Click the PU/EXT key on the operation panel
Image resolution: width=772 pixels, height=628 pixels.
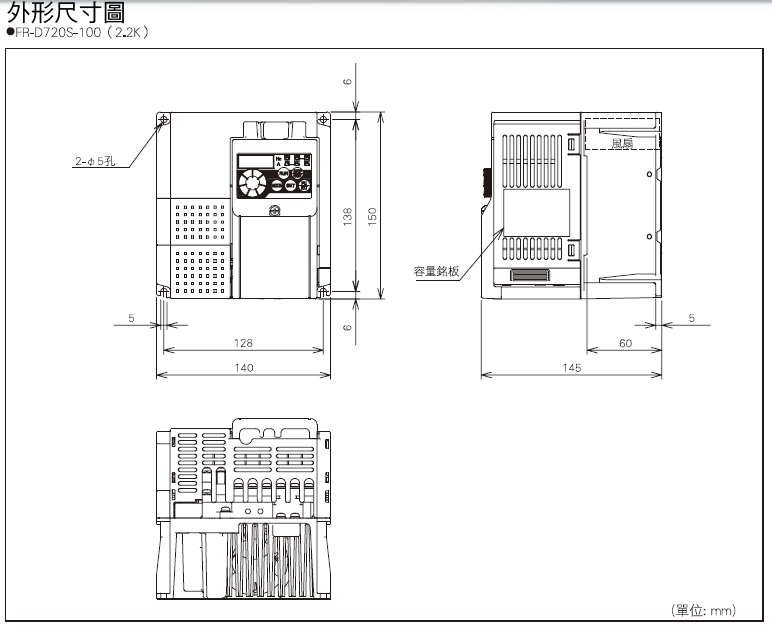coord(304,186)
